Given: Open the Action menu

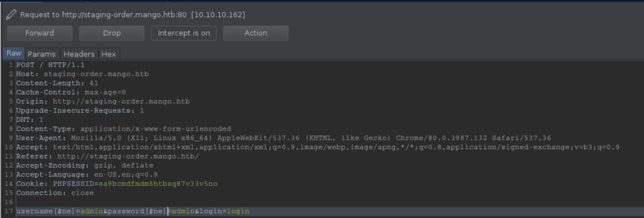Looking at the screenshot, I should click(255, 33).
